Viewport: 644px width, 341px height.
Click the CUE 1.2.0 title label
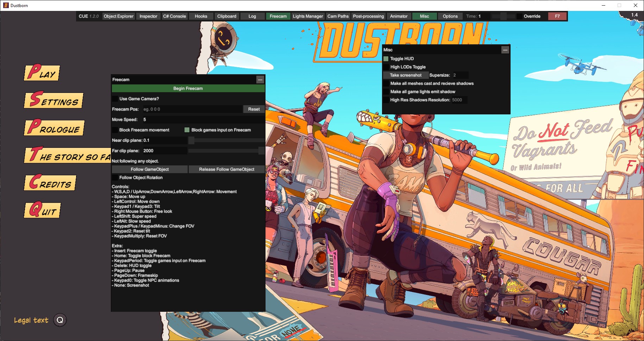coord(89,16)
